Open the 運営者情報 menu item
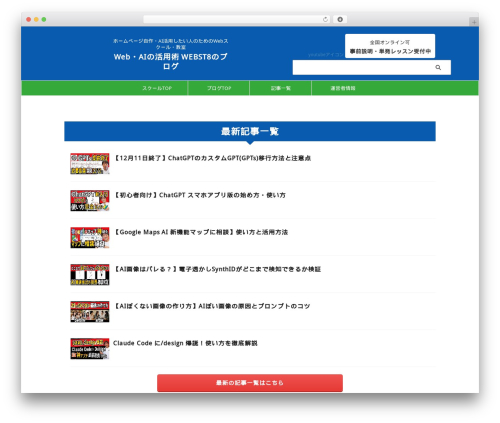500x423 pixels. point(343,88)
